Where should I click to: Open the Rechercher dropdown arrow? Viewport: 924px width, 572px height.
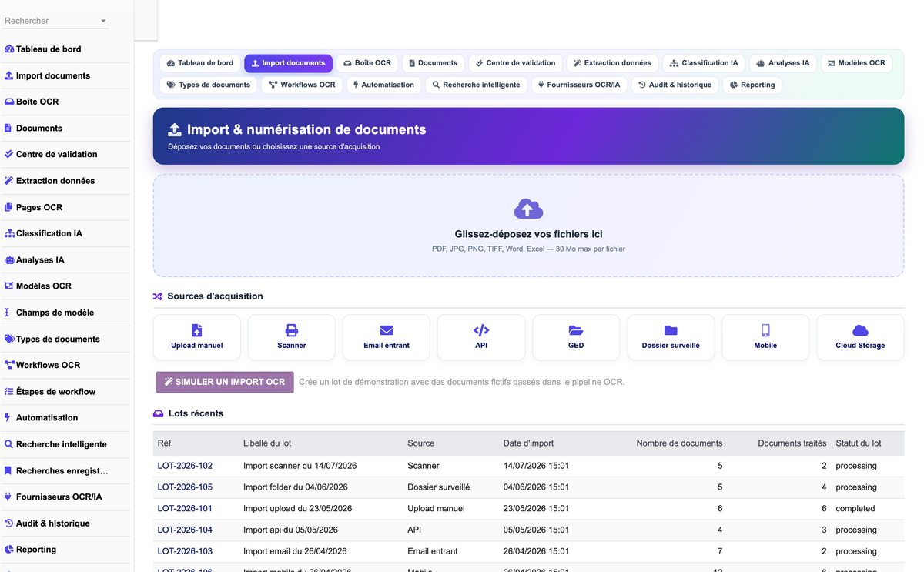point(103,21)
